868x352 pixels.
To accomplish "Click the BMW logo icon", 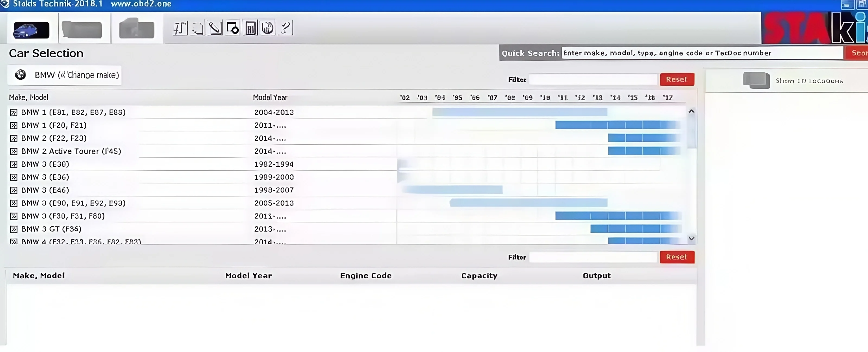I will [x=20, y=75].
